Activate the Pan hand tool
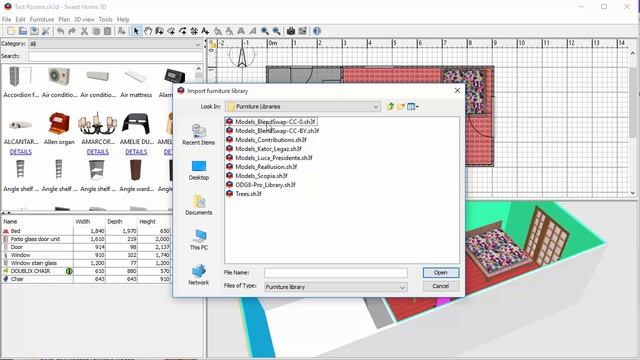Screen dimensions: 640x360 [148, 31]
